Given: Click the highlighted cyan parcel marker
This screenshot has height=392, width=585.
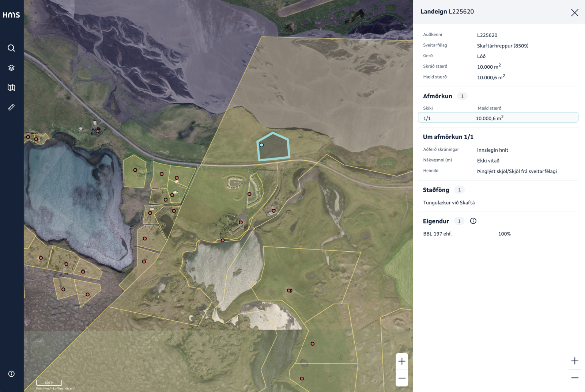Looking at the screenshot, I should (261, 145).
